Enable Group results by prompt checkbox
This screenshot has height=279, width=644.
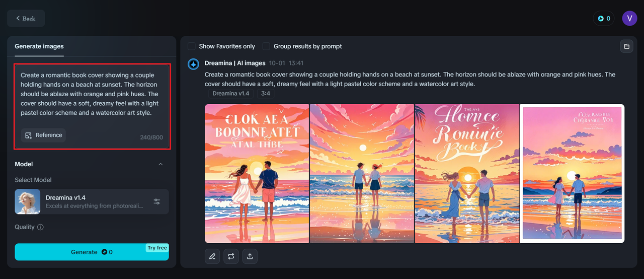coord(267,46)
